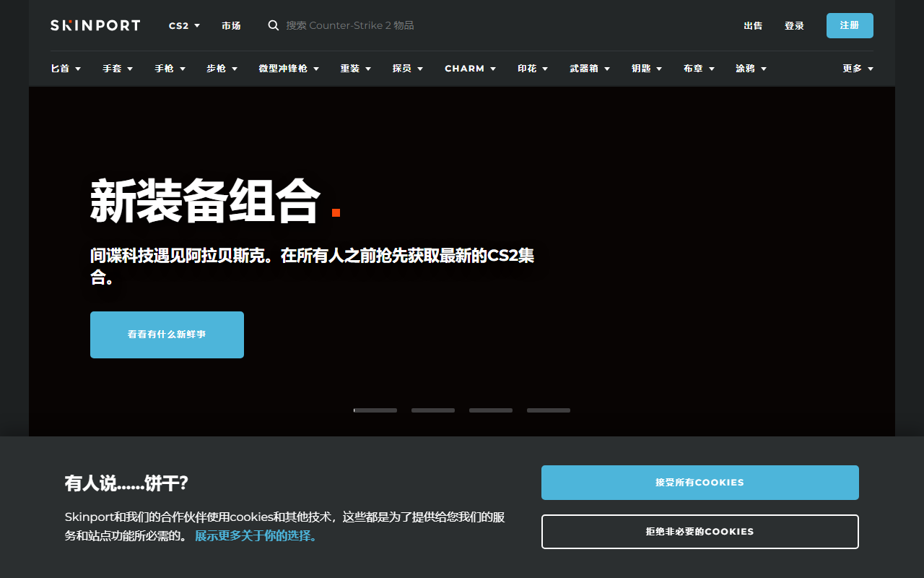Click 接受所有COOKIES button
Viewport: 924px width, 578px height.
[700, 483]
